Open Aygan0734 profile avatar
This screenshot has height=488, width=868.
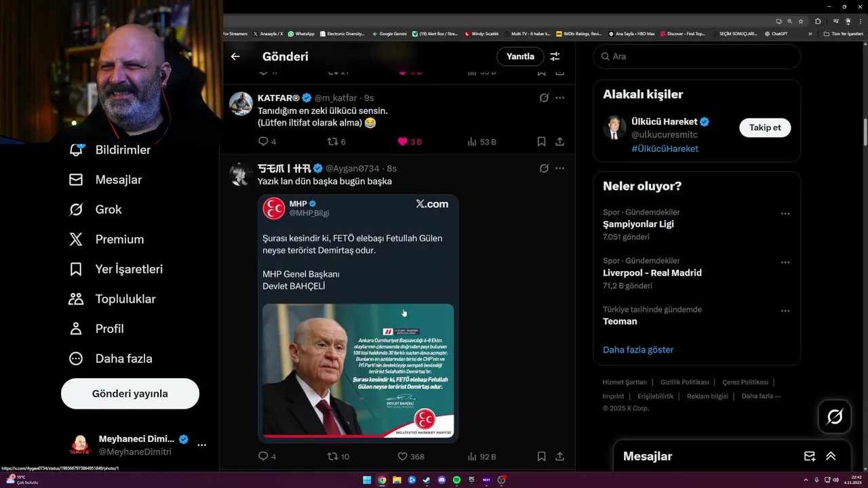241,174
